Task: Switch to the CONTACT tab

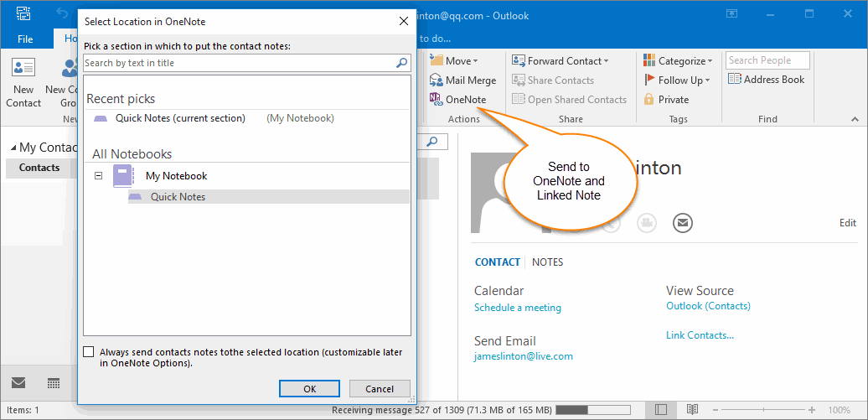Action: pos(498,262)
